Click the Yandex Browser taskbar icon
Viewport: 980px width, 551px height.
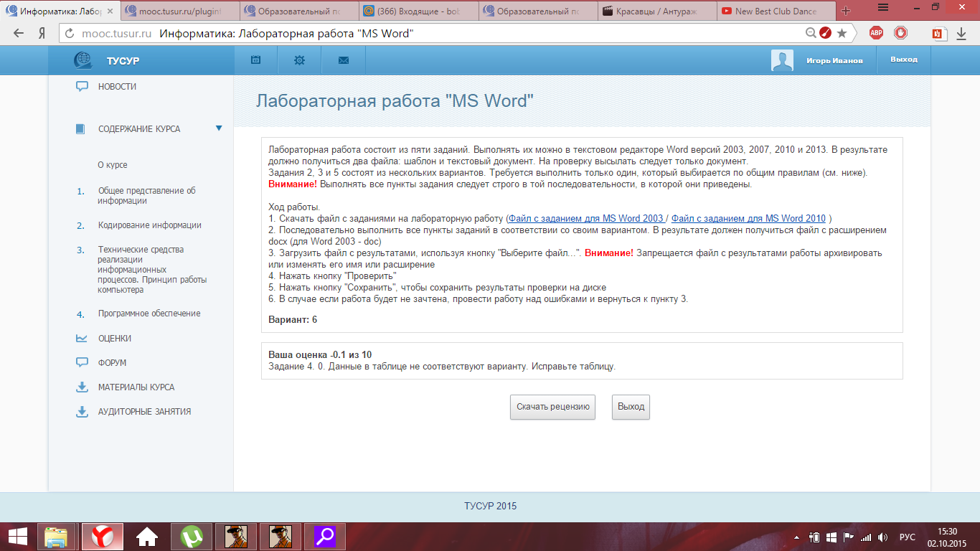(101, 537)
